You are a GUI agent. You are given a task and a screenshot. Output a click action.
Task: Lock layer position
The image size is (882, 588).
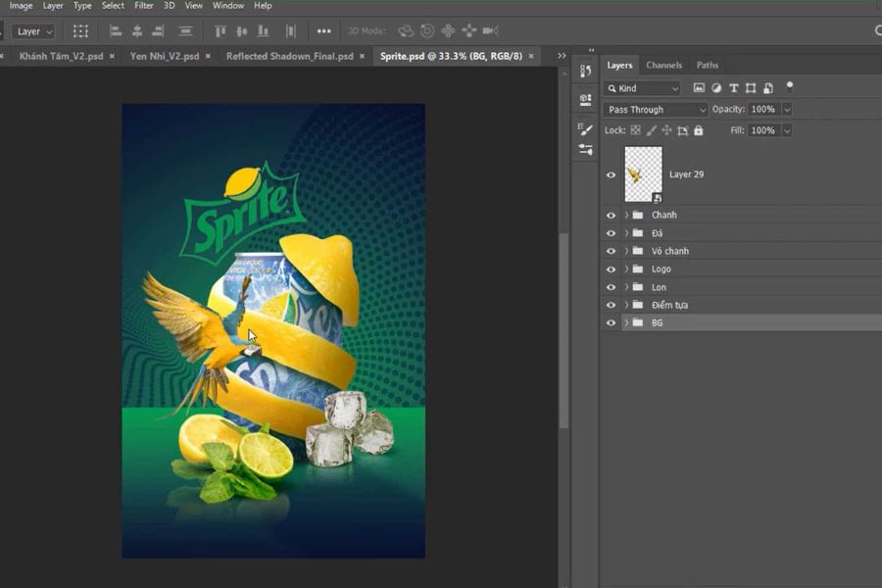[x=666, y=130]
